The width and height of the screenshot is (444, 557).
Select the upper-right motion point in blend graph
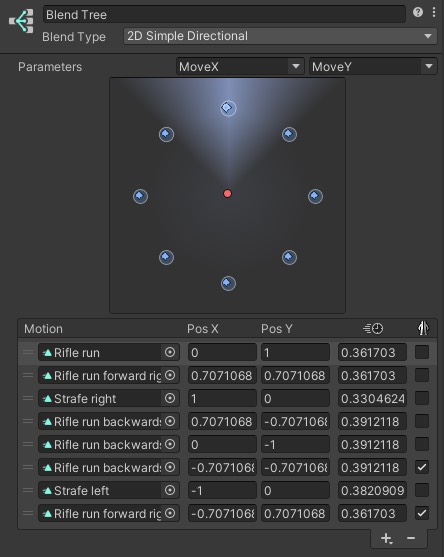coord(289,134)
